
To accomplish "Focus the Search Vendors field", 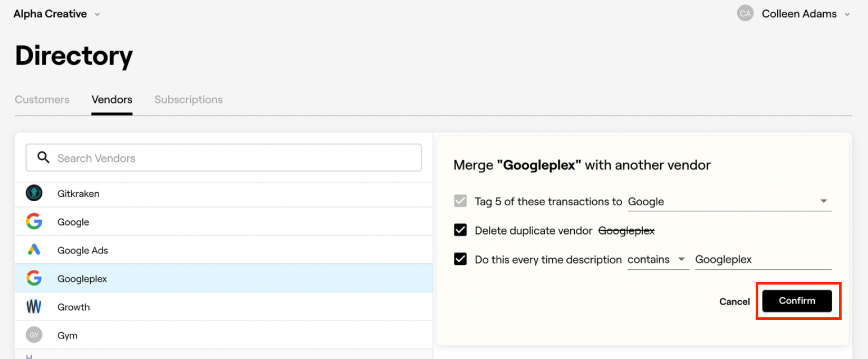I will pyautogui.click(x=224, y=157).
